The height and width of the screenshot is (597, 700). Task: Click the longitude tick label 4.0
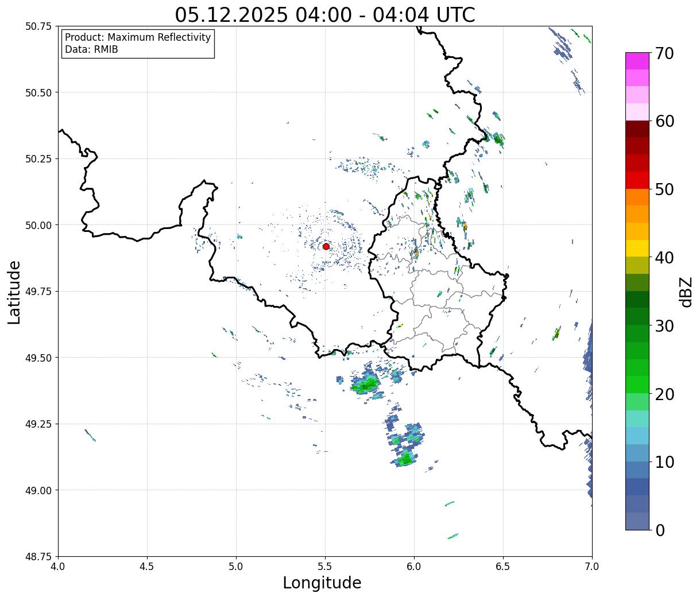tap(58, 567)
